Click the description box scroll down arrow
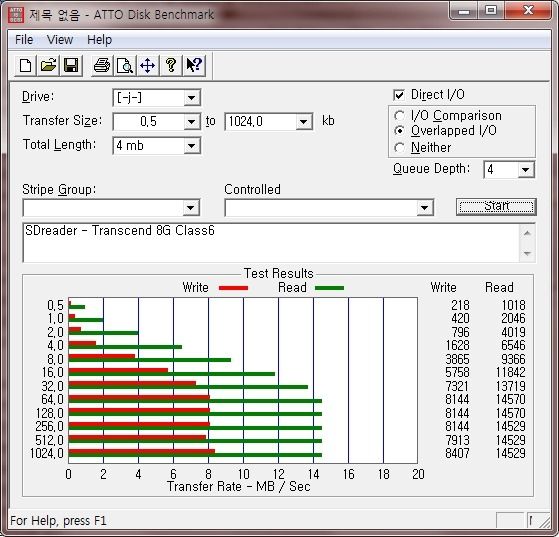The image size is (559, 537). (527, 254)
